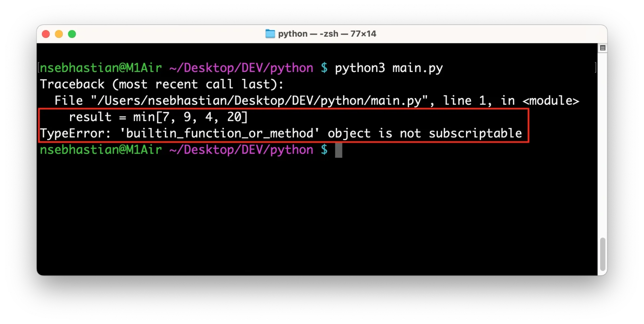Image resolution: width=644 pixels, height=324 pixels.
Task: Click the terminal's vertical scrollbar thumb
Action: [603, 254]
